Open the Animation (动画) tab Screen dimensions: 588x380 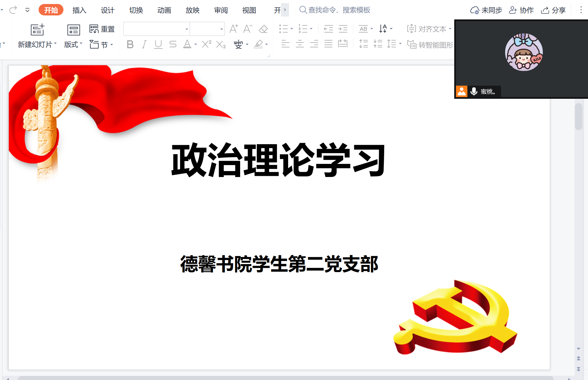164,10
